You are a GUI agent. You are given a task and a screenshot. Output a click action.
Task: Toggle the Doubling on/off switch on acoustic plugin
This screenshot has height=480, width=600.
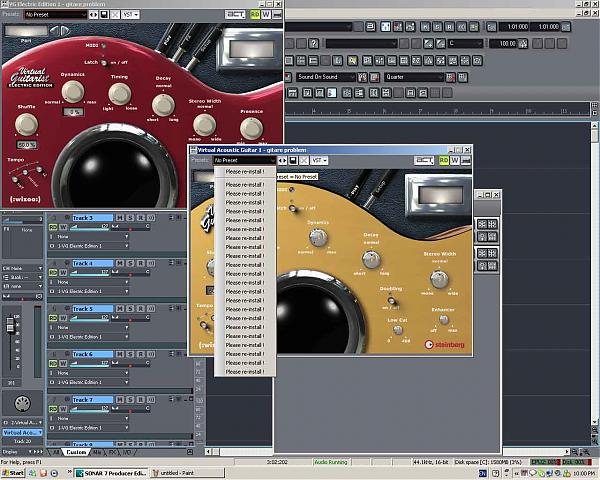391,301
